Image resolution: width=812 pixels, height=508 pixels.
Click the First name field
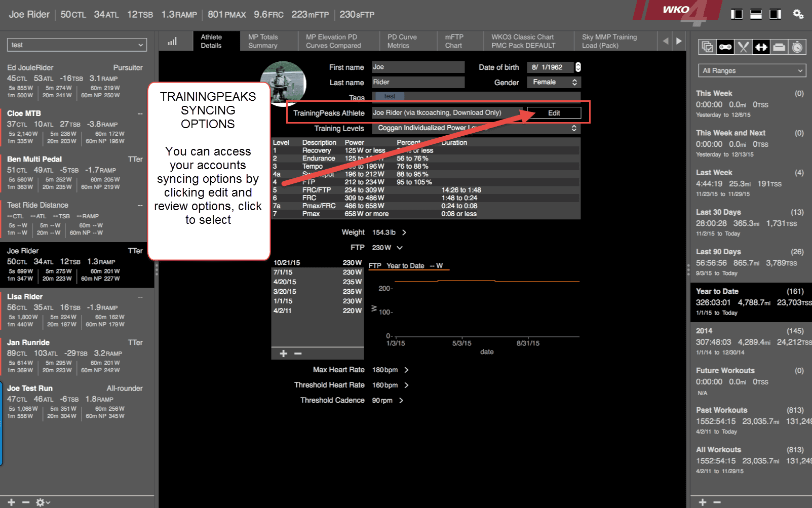[x=418, y=67]
